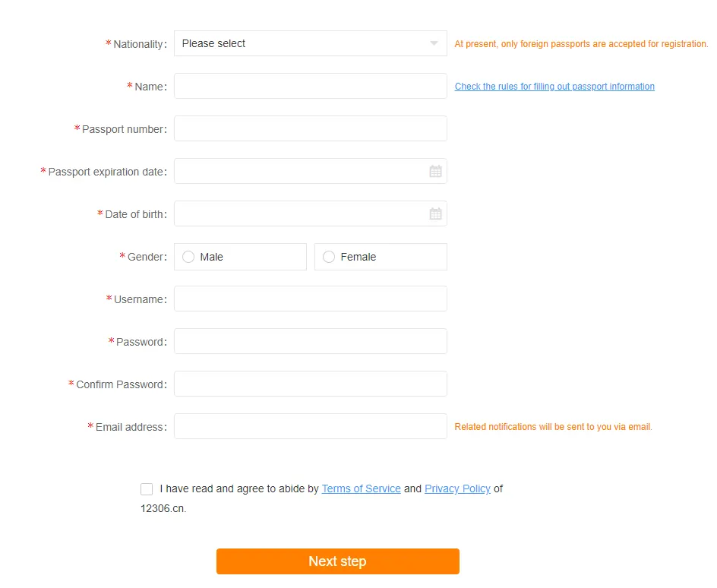Open the Privacy Policy link

(457, 488)
